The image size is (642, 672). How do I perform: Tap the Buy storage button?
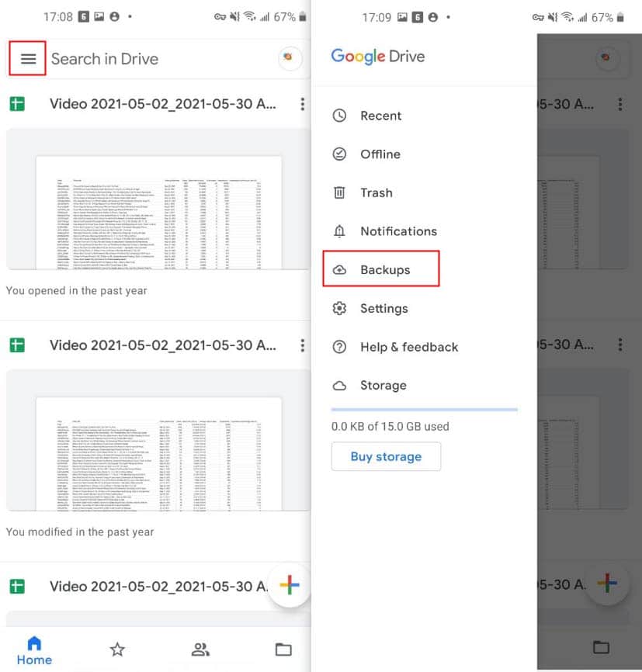[x=386, y=456]
